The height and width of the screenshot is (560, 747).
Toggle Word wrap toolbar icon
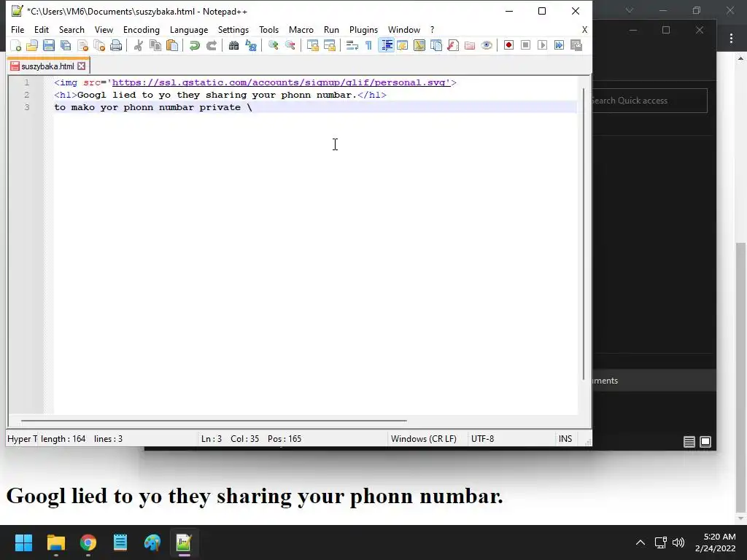tap(352, 45)
